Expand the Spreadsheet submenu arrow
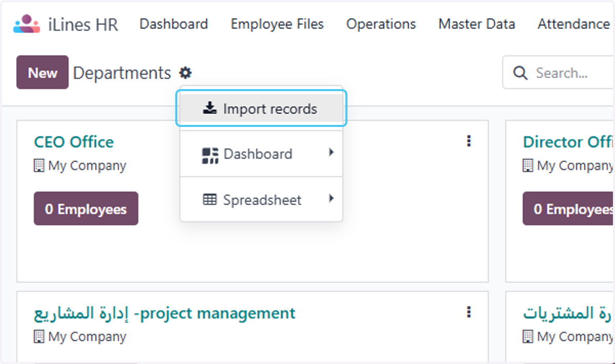The image size is (615, 364). (x=331, y=198)
